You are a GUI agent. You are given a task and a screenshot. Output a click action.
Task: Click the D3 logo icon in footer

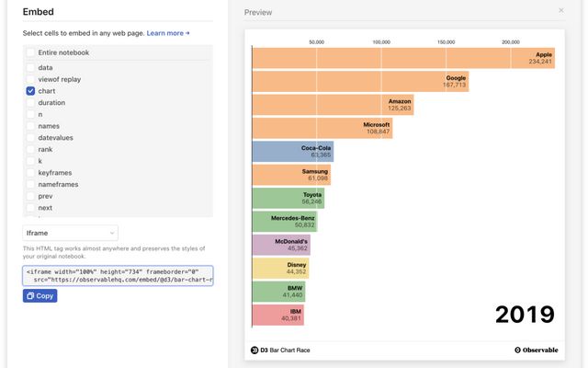[x=254, y=350]
